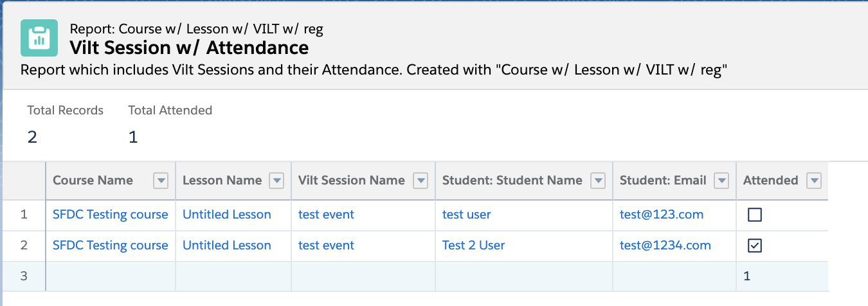Open the Student Name column dropdown arrow
Screen dimensions: 868x306
click(598, 181)
